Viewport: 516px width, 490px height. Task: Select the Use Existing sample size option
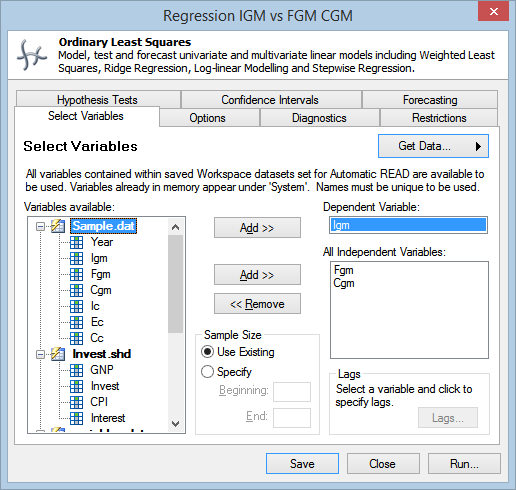[x=207, y=352]
